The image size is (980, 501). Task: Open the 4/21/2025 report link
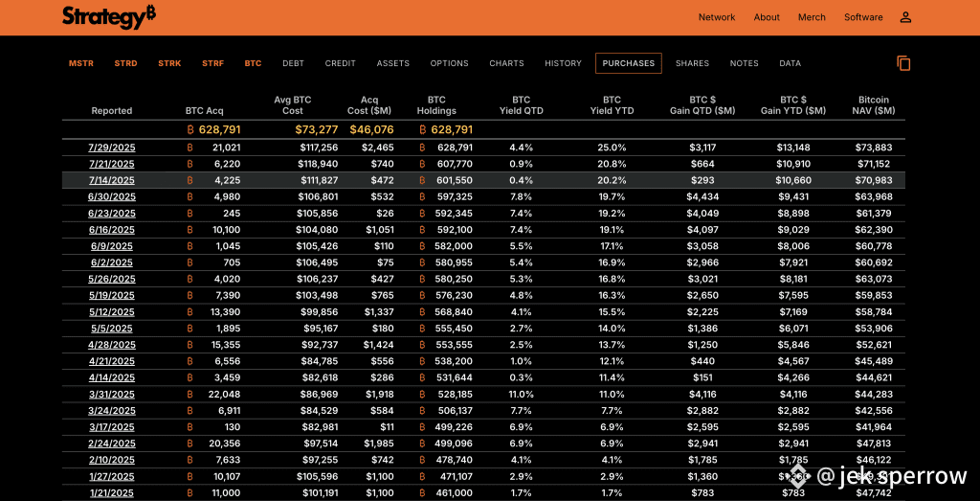click(112, 361)
